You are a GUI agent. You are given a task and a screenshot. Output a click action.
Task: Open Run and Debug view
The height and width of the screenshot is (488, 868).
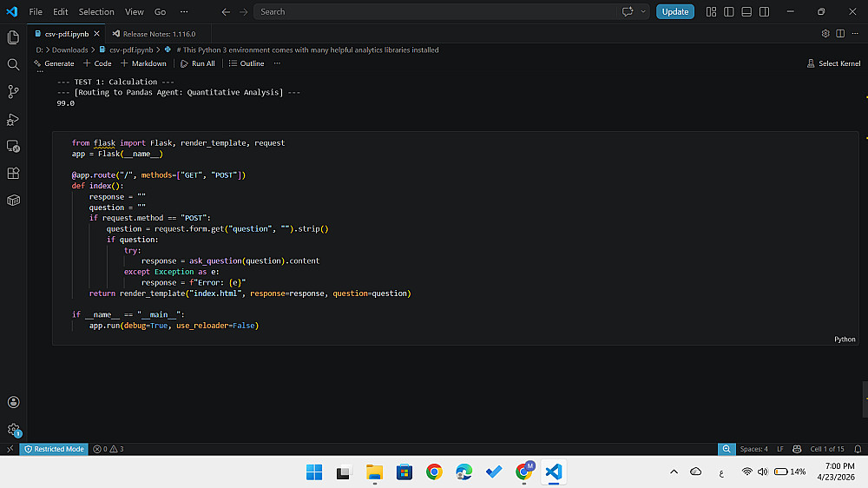pyautogui.click(x=13, y=119)
